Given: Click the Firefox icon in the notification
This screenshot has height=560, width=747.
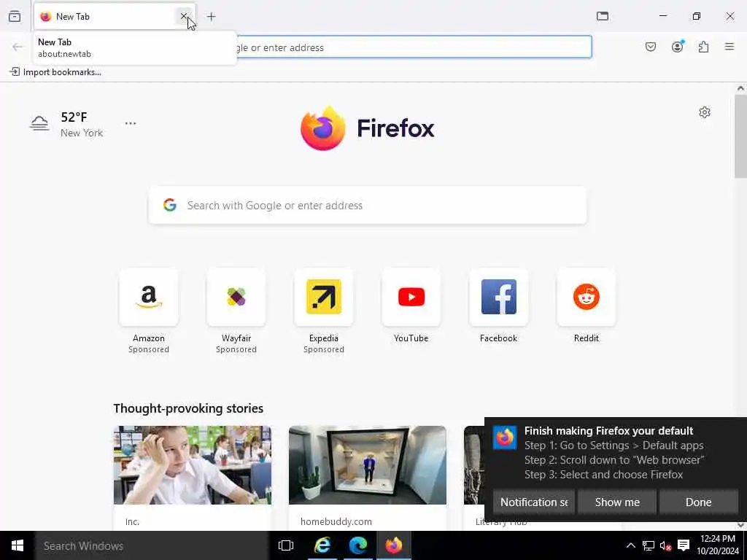Looking at the screenshot, I should coord(505,437).
